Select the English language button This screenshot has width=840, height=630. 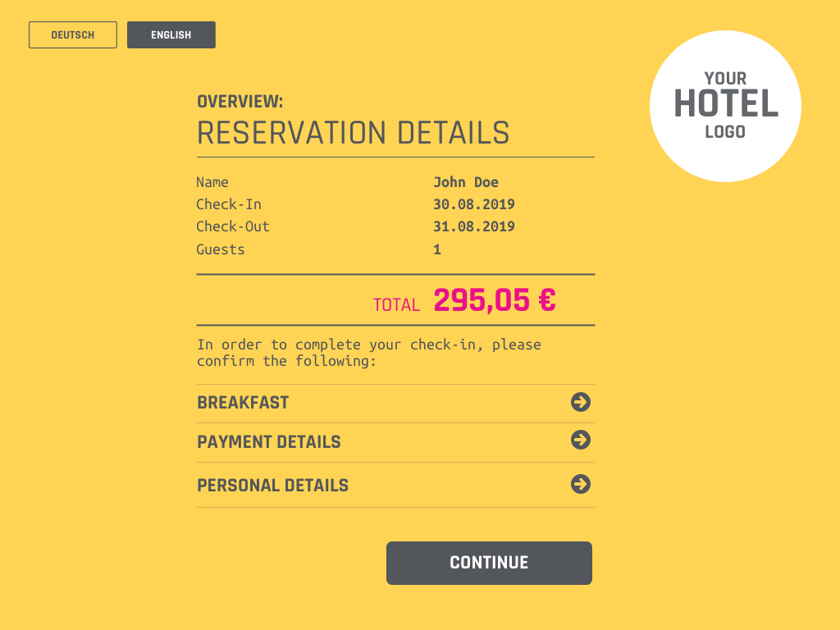(171, 35)
